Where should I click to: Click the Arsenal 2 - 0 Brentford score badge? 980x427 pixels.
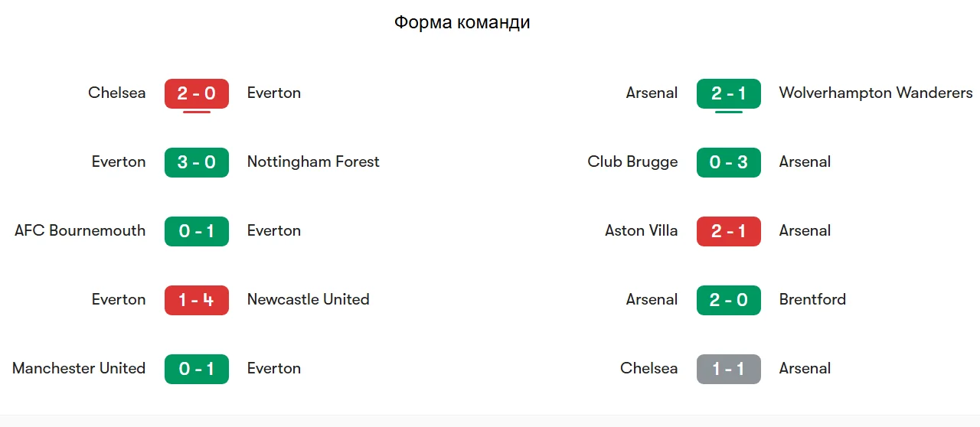pyautogui.click(x=729, y=300)
